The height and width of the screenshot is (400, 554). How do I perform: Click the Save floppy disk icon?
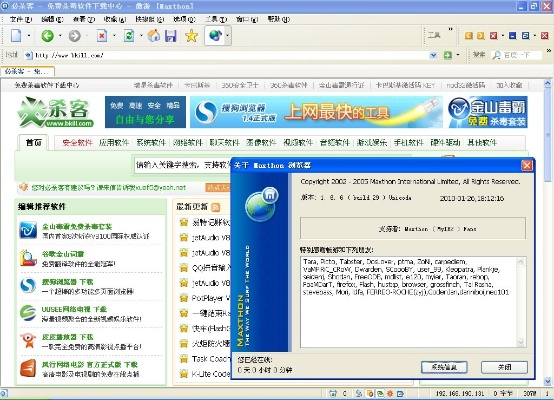[x=171, y=36]
